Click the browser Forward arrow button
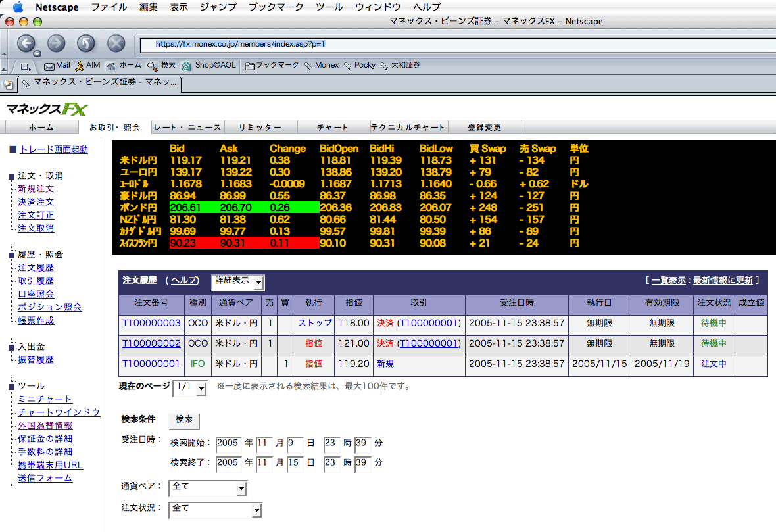This screenshot has height=532, width=776. tap(56, 43)
